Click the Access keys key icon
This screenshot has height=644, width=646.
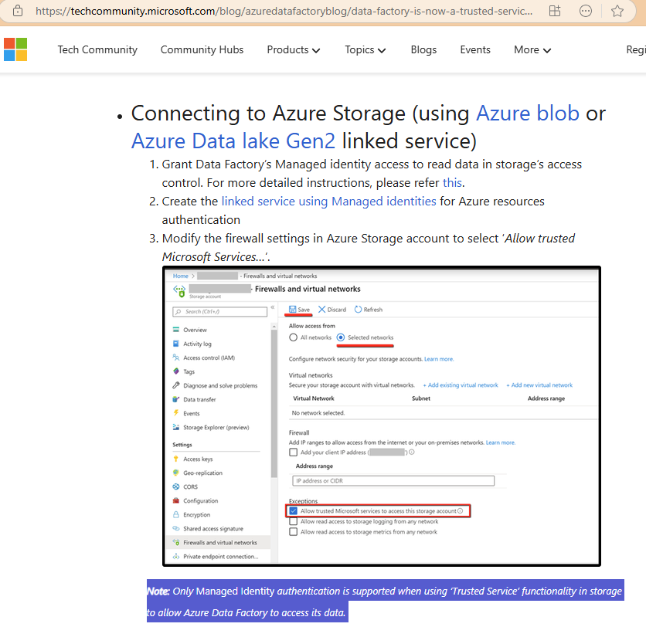(176, 459)
